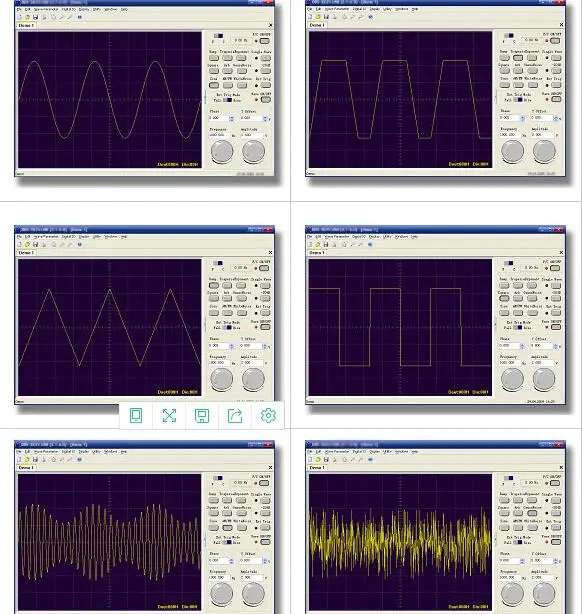This screenshot has height=614, width=582.
Task: Click Amplitude knob in trapezoid wave window
Action: (x=544, y=152)
